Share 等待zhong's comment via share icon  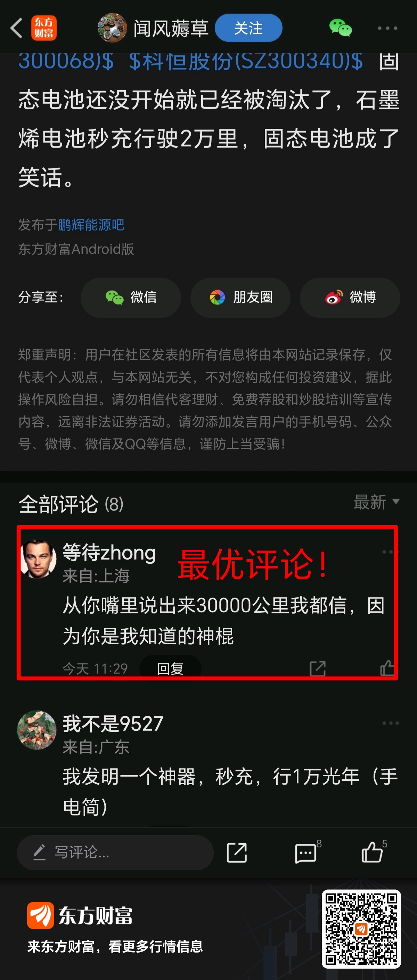[318, 668]
